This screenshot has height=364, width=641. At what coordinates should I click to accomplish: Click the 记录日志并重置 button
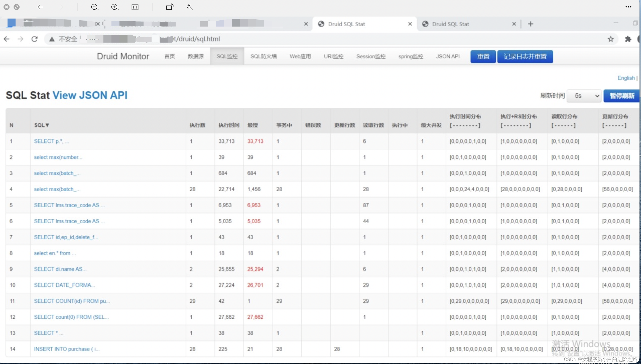(x=525, y=56)
